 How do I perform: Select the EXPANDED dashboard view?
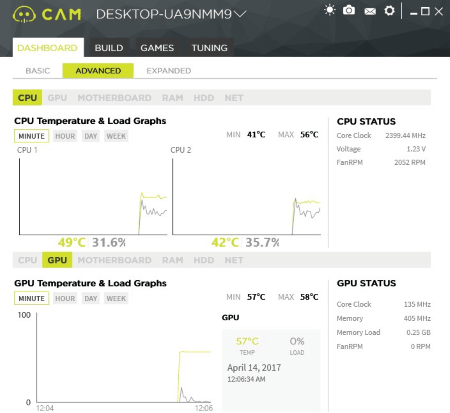point(169,71)
